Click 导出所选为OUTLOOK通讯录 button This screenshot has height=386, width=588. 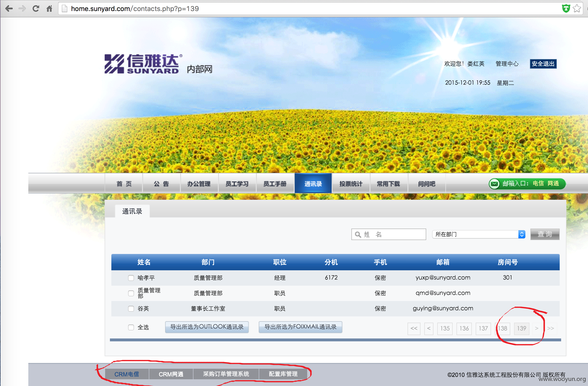(207, 327)
